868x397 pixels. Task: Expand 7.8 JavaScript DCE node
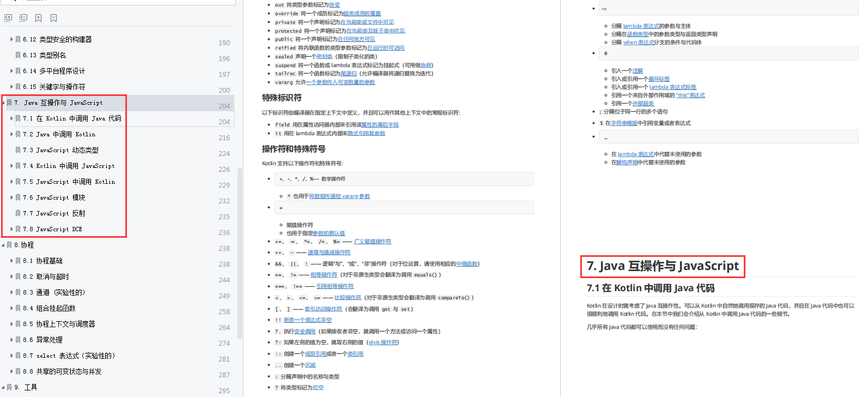click(11, 229)
